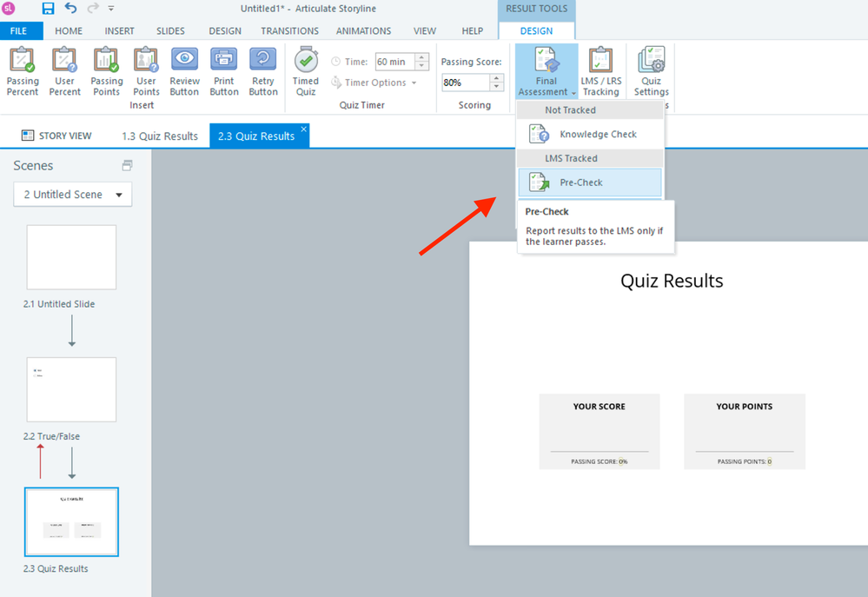Open Quick Access Toolbar customize arrow

(x=111, y=9)
